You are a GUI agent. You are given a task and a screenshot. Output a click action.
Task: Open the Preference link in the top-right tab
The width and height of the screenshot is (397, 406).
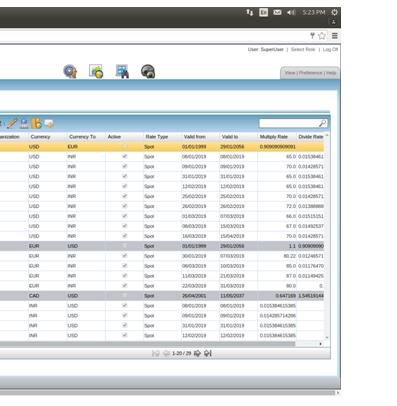coord(310,73)
